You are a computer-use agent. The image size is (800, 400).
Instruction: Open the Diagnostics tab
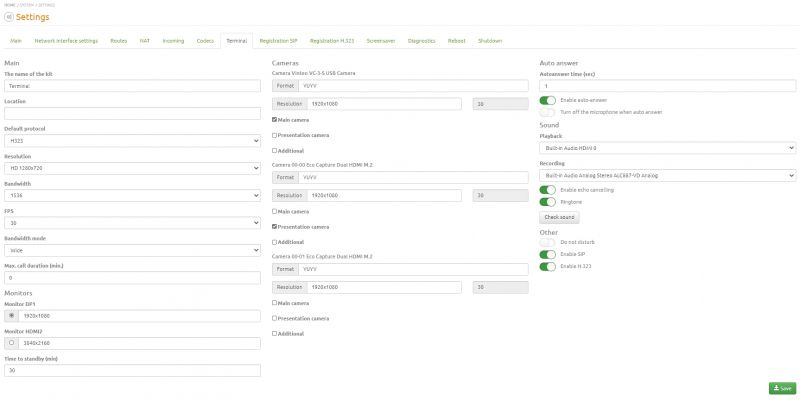pos(421,41)
